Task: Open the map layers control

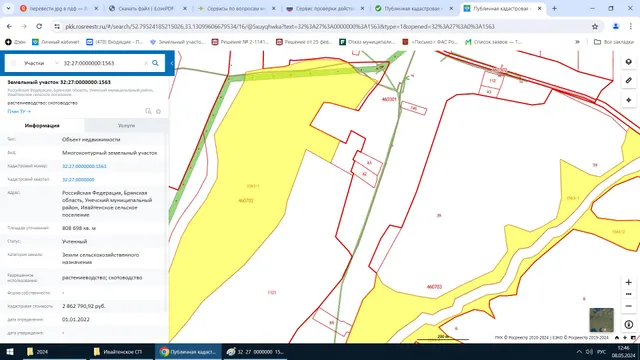Action: click(x=629, y=62)
